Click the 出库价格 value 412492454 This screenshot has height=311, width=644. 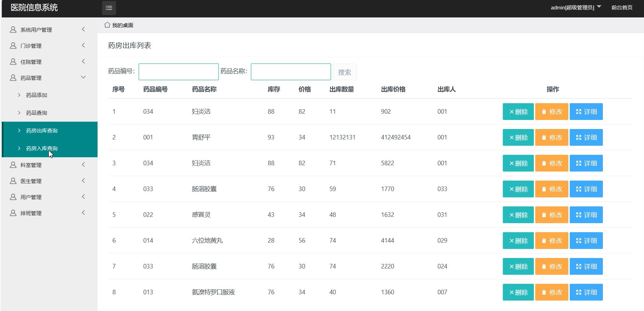click(x=396, y=137)
